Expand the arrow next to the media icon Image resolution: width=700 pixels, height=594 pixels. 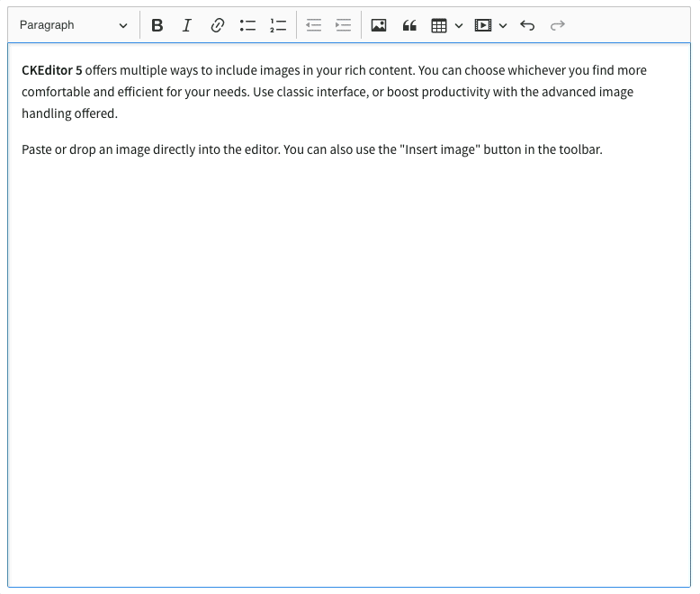coord(503,25)
